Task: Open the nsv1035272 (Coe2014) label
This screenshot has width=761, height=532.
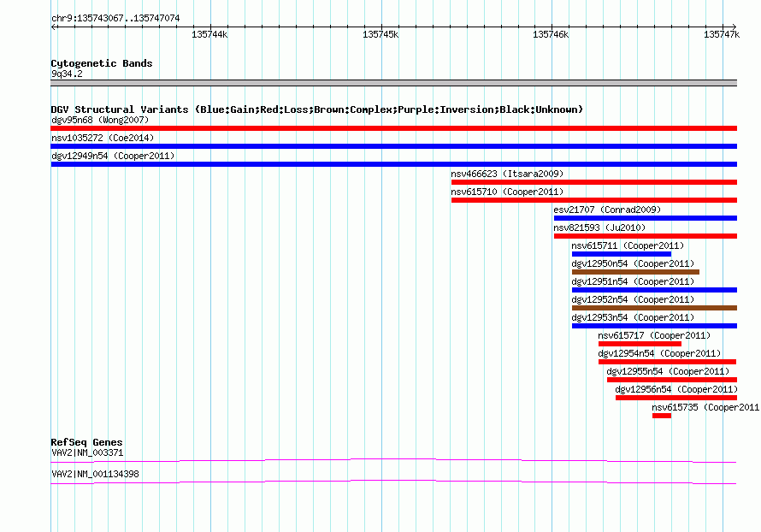Action: tap(103, 138)
